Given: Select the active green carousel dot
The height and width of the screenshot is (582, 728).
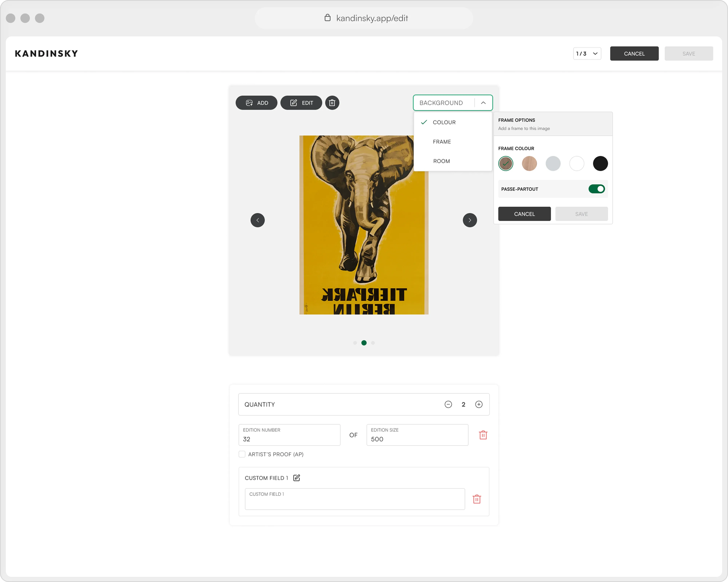Looking at the screenshot, I should [364, 343].
